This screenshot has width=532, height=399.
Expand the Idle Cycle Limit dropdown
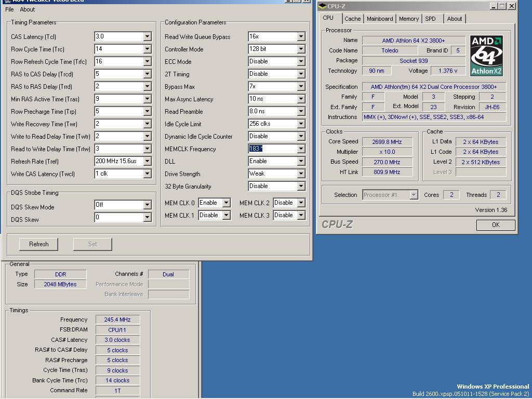point(301,124)
